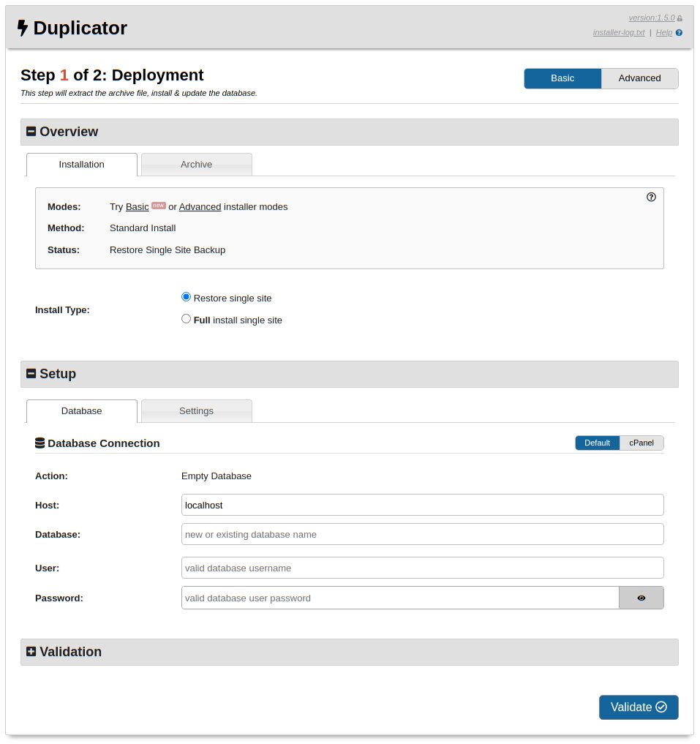Click the 'Database Connection' heading
The width and height of the screenshot is (700, 744).
coord(103,443)
